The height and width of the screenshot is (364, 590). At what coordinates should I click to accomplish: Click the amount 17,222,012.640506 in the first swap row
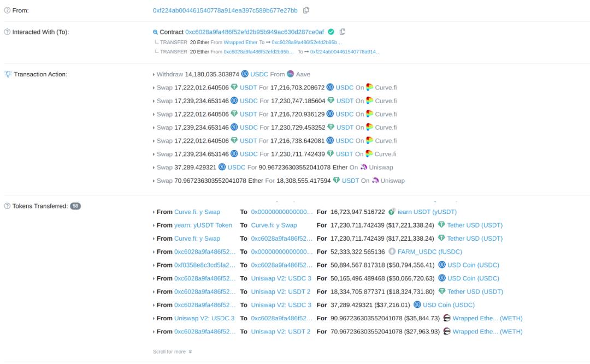[201, 87]
